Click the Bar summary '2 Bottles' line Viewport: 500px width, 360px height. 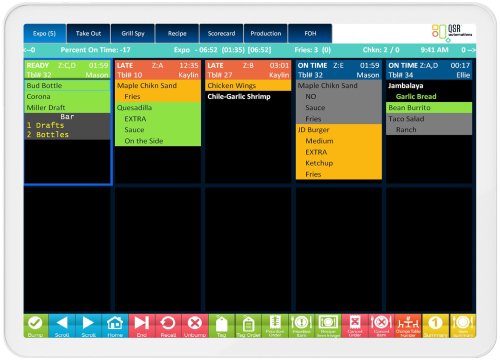[48, 135]
